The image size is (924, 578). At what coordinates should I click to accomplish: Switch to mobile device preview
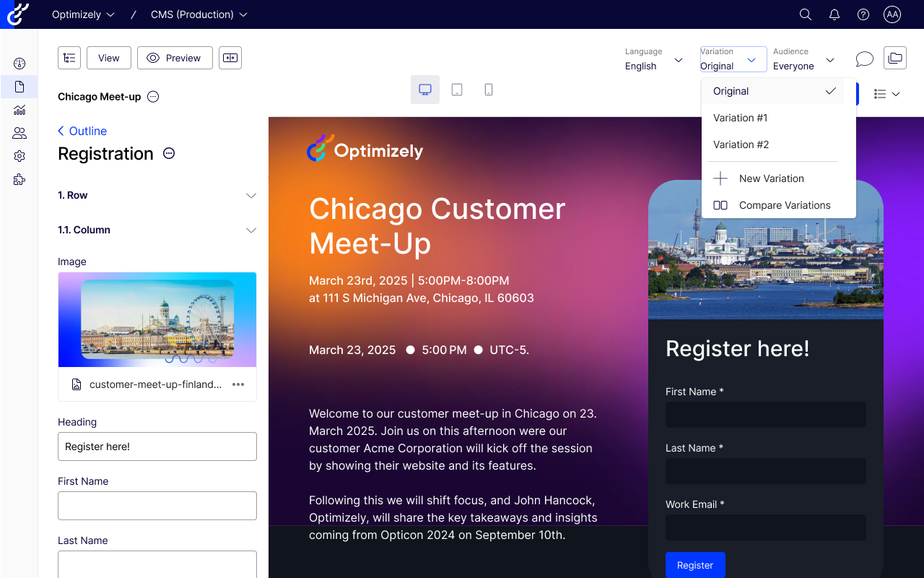(489, 90)
